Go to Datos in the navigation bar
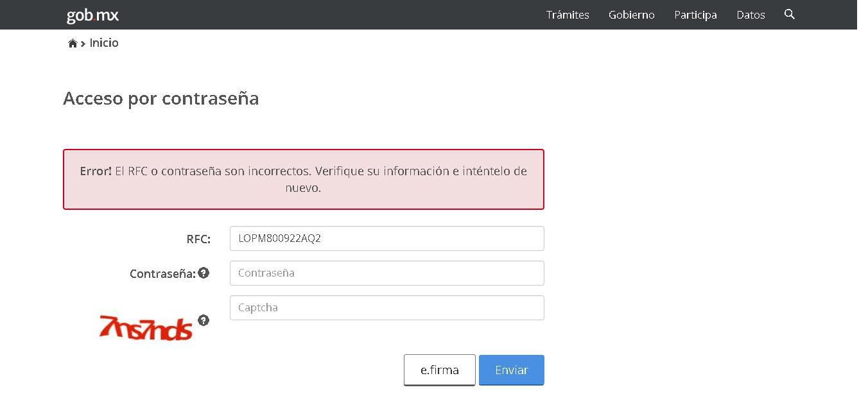Image resolution: width=868 pixels, height=412 pixels. click(x=751, y=15)
